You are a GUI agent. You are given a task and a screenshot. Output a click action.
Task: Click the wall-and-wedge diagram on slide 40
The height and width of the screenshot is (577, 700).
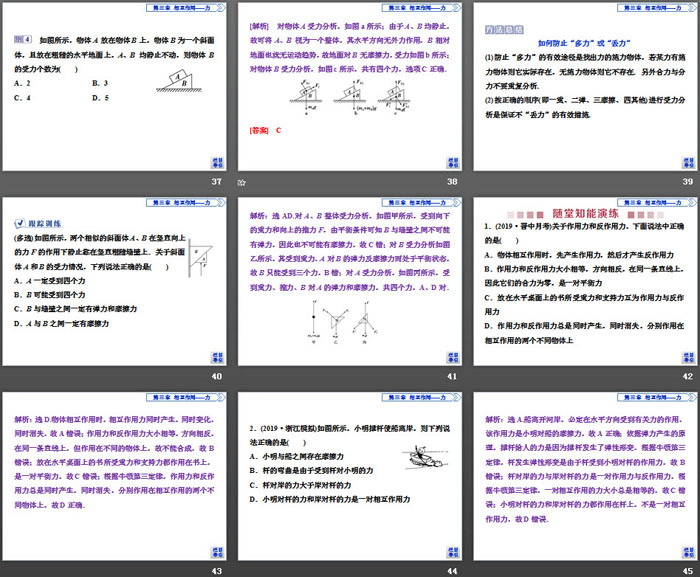(200, 258)
